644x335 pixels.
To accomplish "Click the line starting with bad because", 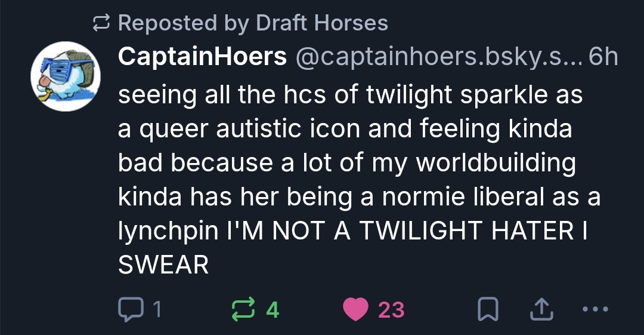I will tap(347, 163).
